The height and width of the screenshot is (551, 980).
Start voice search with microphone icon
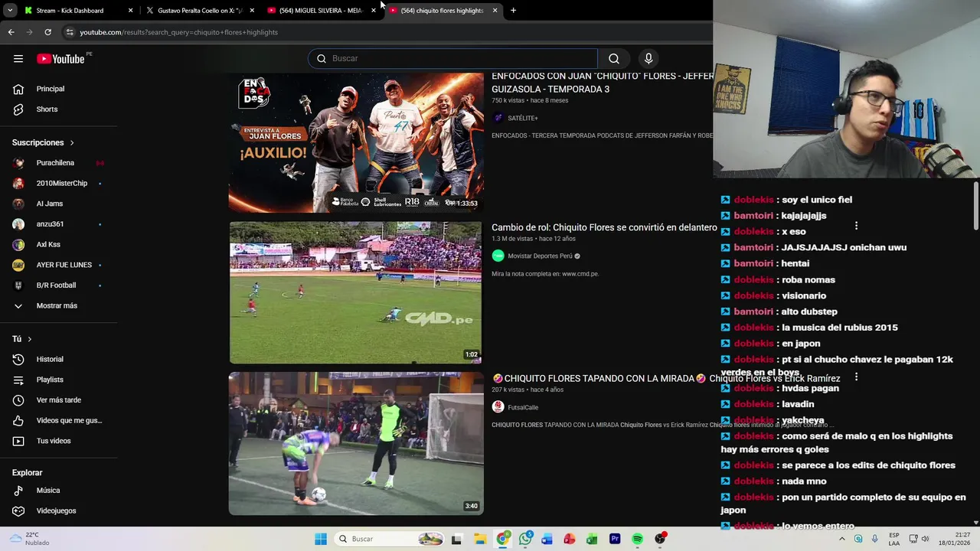click(x=648, y=58)
